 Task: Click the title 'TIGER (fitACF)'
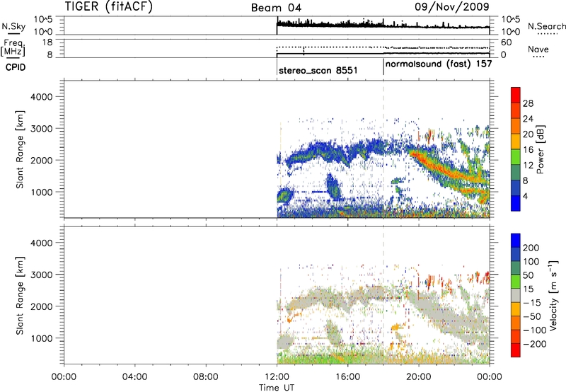point(109,6)
